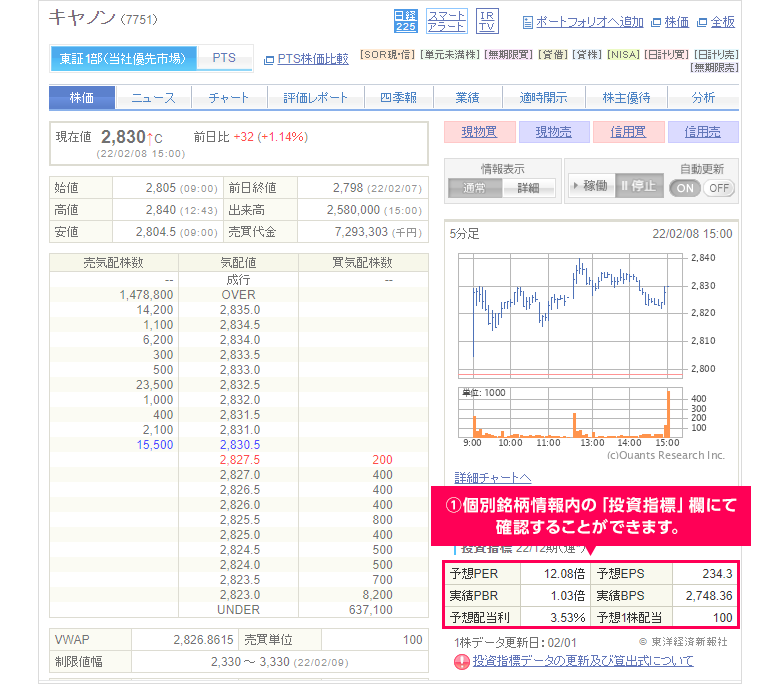The height and width of the screenshot is (684, 780).
Task: Click the 予想PER value 12.08倍
Action: point(564,574)
